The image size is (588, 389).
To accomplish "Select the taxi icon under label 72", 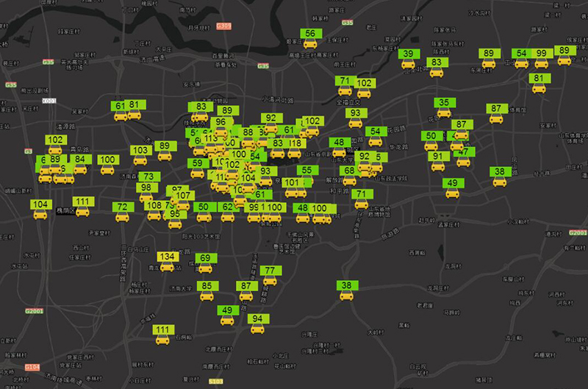I will [x=121, y=218].
